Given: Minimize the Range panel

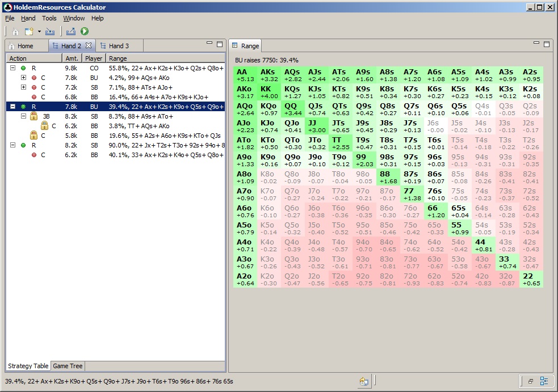Looking at the screenshot, I should (536, 43).
